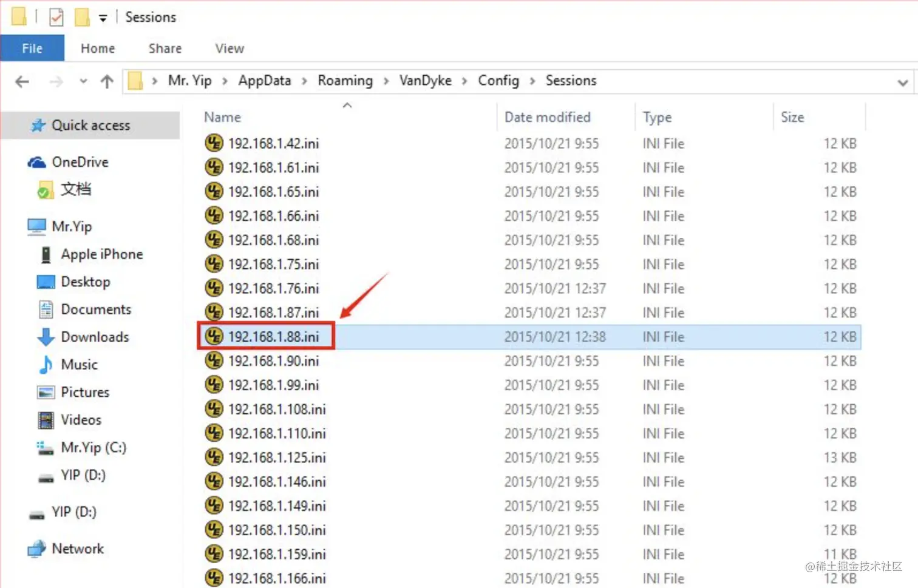Open the recent locations dropdown arrow
Image resolution: width=918 pixels, height=588 pixels.
83,81
